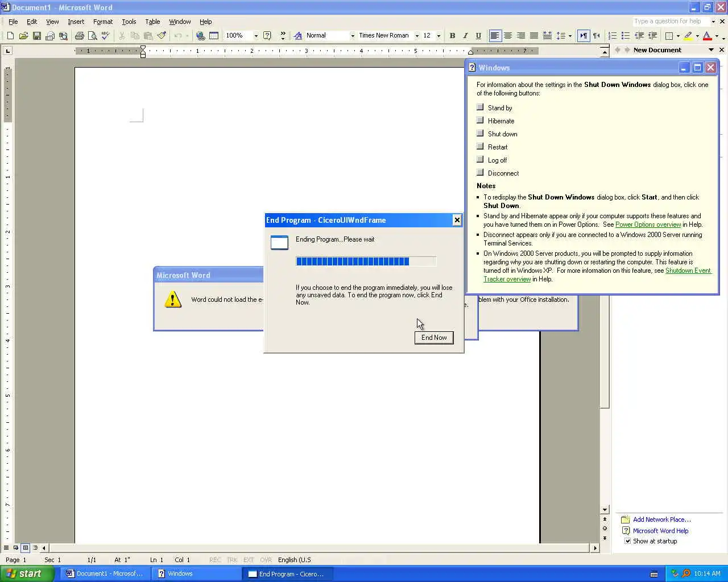Open the Table menu
Screen dimensions: 728x582
[152, 22]
